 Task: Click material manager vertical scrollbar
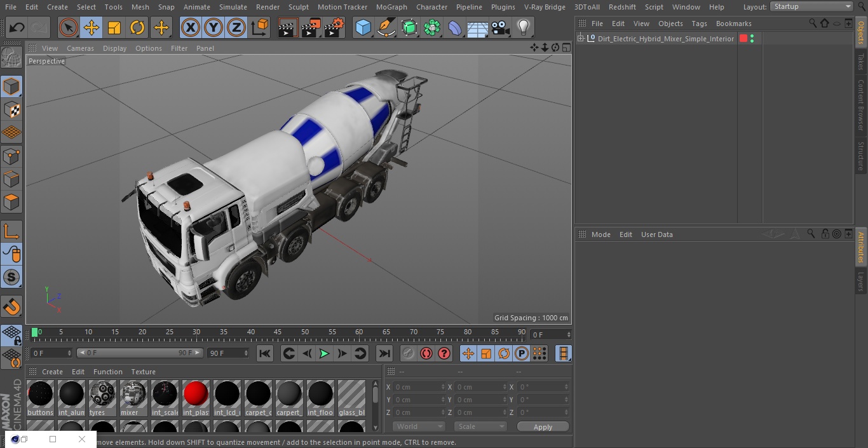point(376,405)
